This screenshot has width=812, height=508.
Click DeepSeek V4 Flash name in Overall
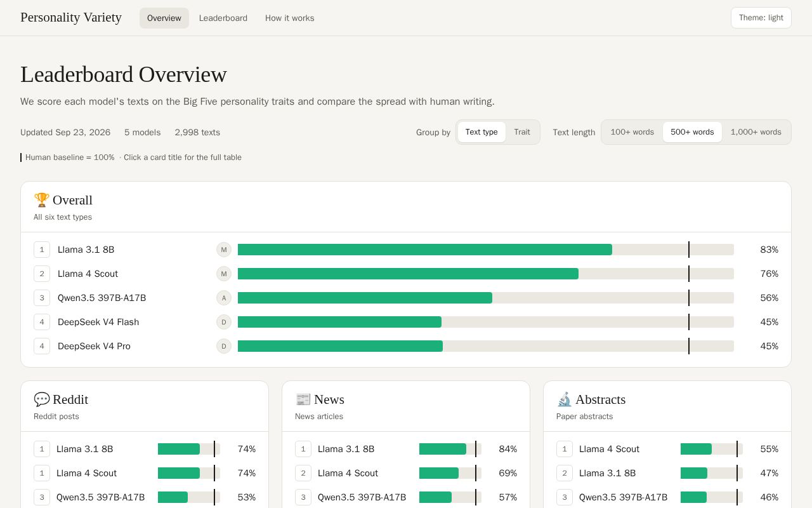pos(98,322)
